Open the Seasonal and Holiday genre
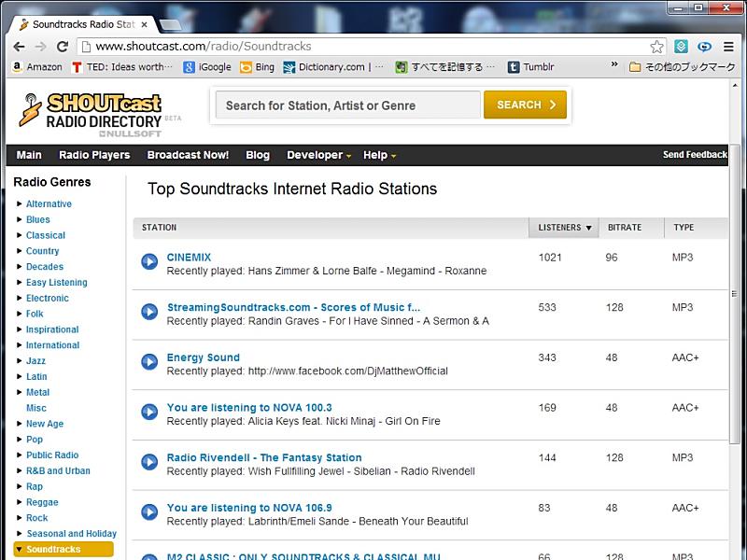Image resolution: width=747 pixels, height=560 pixels. pos(72,534)
